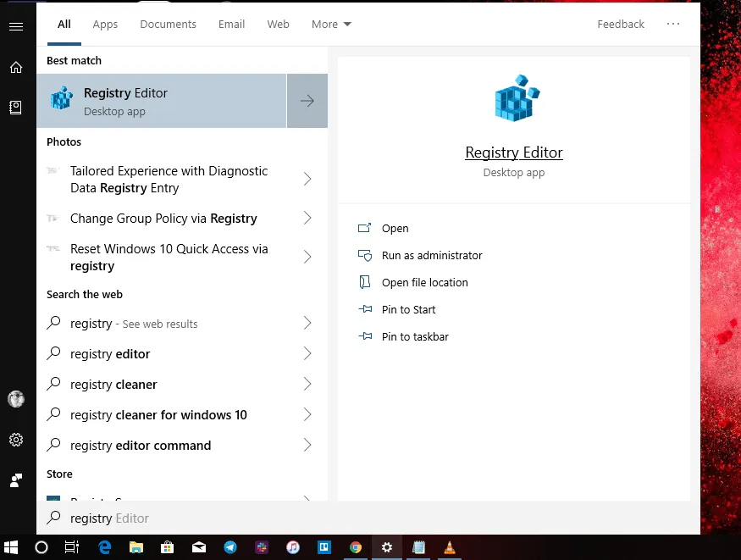Click the Open icon in actions list
The height and width of the screenshot is (560, 741).
(364, 228)
